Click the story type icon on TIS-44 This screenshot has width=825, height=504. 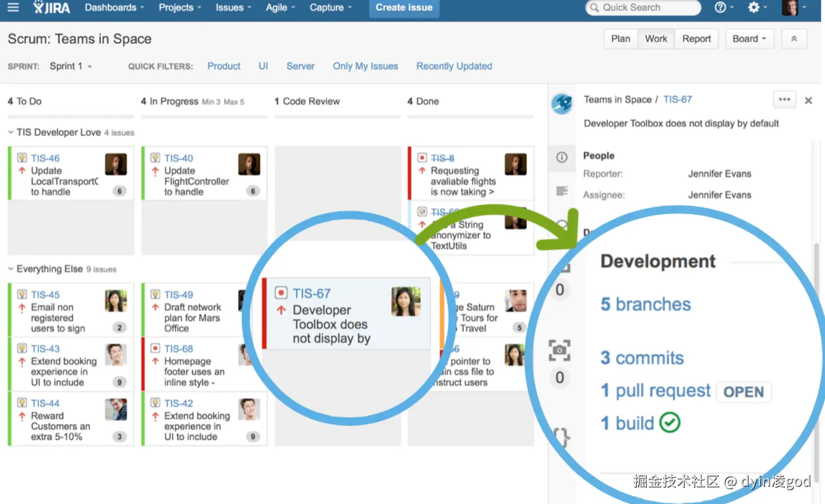tap(22, 403)
